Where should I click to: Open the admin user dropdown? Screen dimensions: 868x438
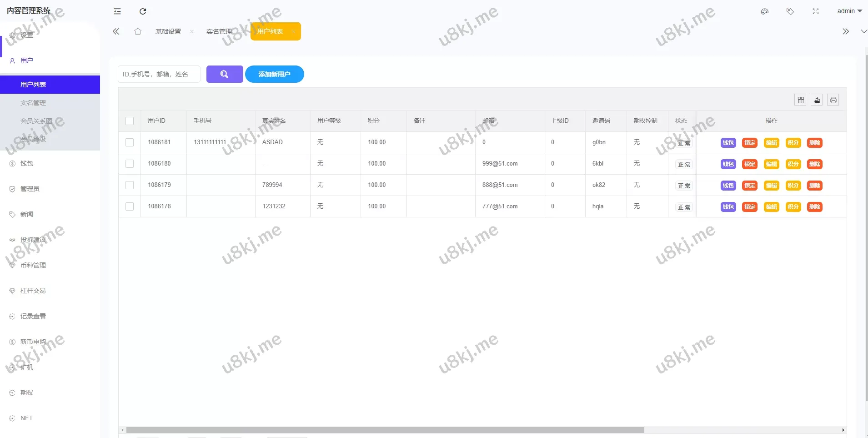(x=849, y=11)
